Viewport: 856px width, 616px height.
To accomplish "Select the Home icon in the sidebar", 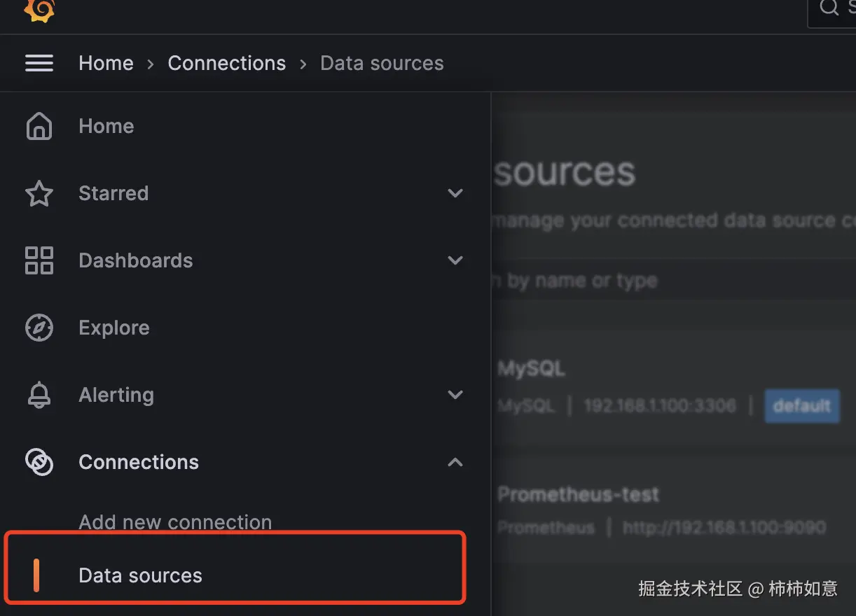I will 39,126.
